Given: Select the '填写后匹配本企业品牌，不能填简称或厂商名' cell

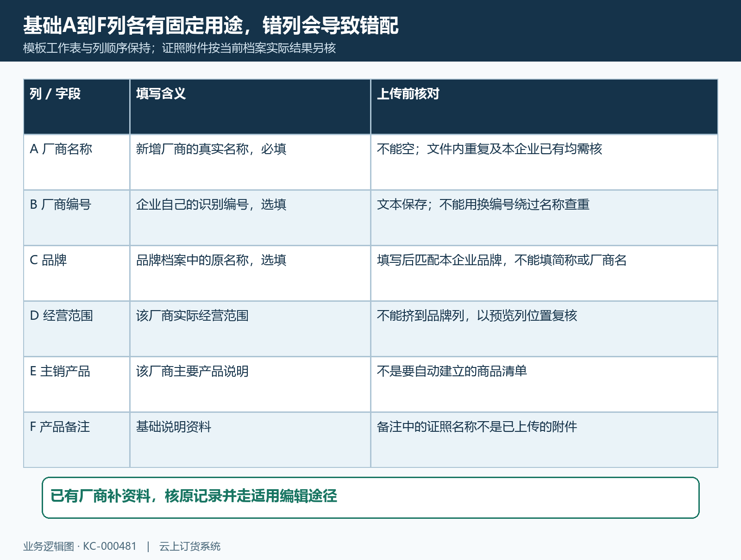Looking at the screenshot, I should (545, 274).
